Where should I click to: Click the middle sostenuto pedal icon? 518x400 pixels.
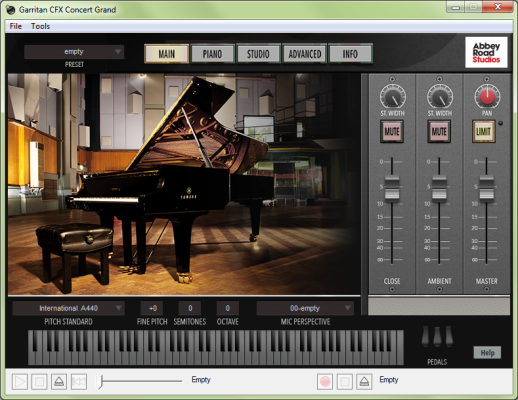point(437,337)
